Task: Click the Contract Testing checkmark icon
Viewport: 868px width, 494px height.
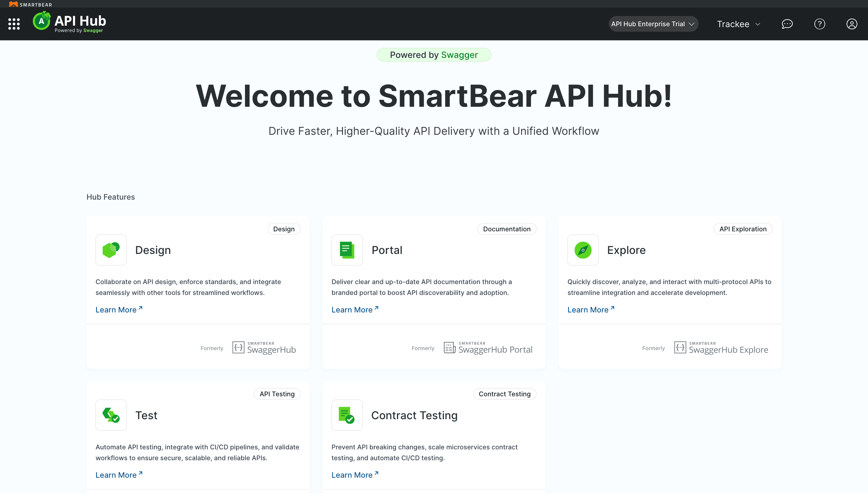Action: (347, 415)
